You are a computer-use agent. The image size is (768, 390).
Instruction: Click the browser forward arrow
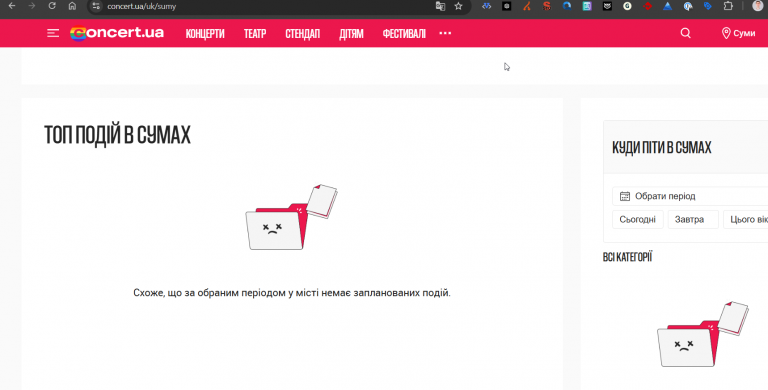click(32, 6)
